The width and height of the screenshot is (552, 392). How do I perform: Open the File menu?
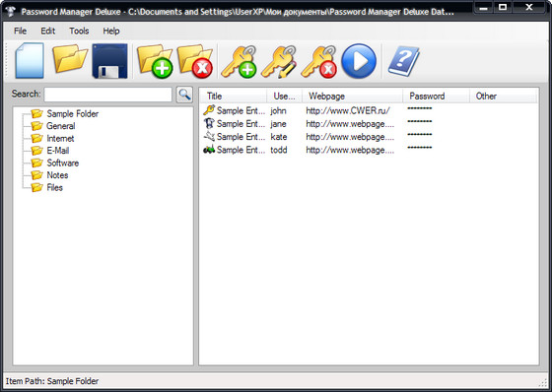(20, 31)
